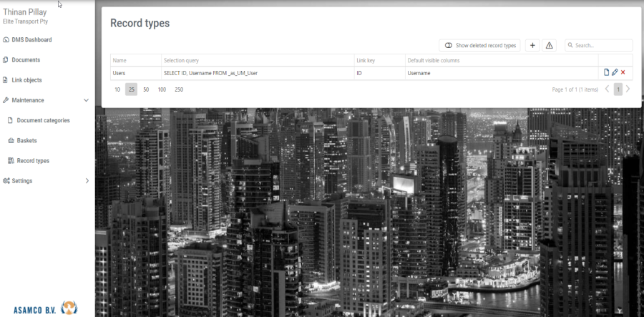Click the Documents copy icon
Image resolution: width=644 pixels, height=317 pixels.
coord(5,60)
